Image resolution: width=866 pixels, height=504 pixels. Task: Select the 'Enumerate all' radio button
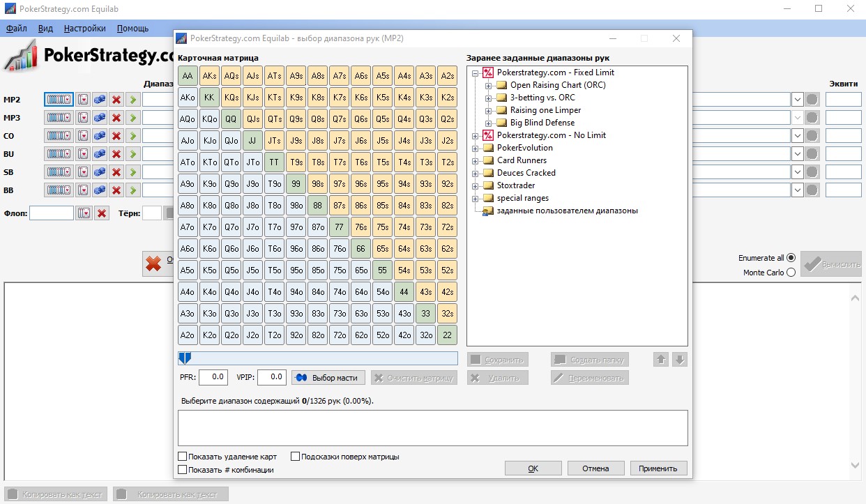pos(791,258)
